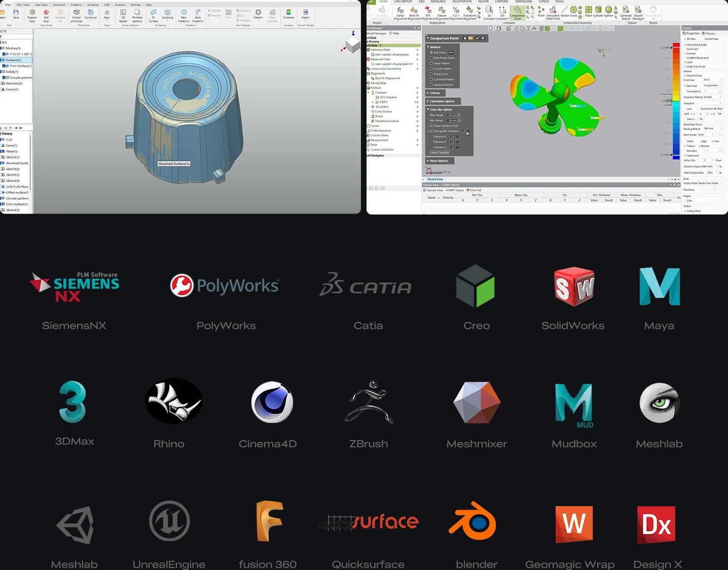Viewport: 728px width, 570px height.
Task: Select the Pick Points radio option
Action: coord(431,52)
